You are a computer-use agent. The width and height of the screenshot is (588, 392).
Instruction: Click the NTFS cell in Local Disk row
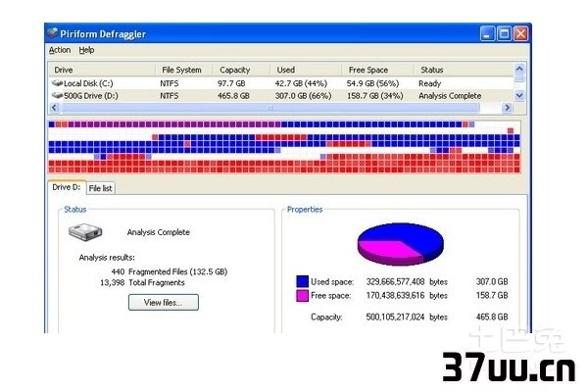click(170, 83)
